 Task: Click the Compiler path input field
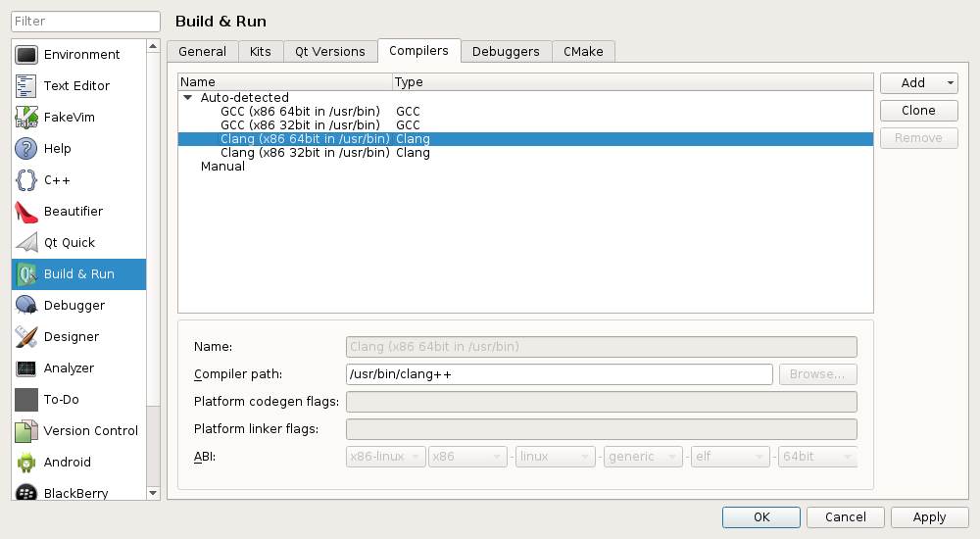559,374
